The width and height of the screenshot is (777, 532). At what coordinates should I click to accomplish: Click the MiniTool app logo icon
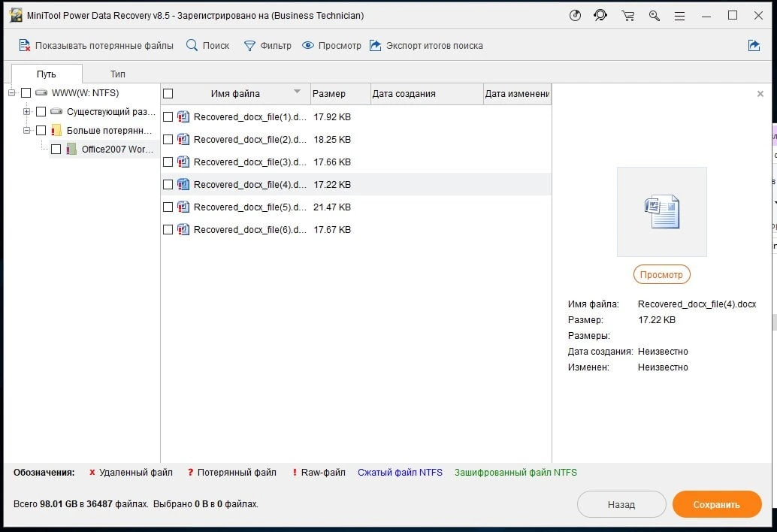pyautogui.click(x=16, y=15)
